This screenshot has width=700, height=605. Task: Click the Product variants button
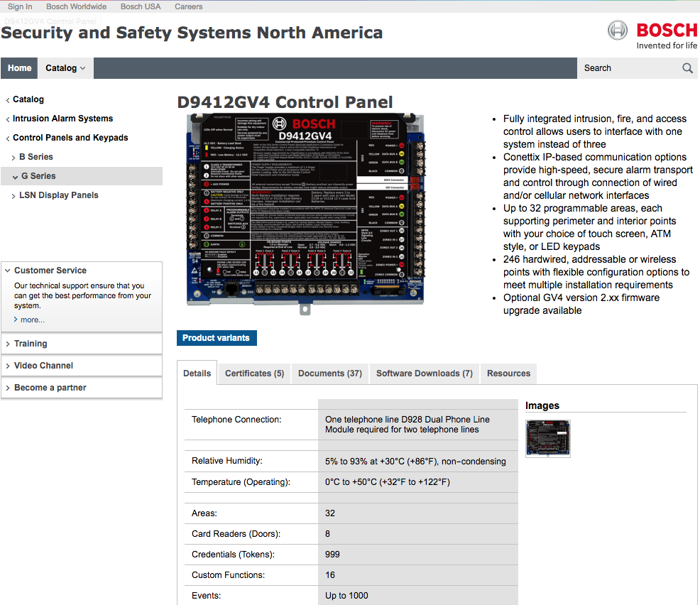(217, 338)
